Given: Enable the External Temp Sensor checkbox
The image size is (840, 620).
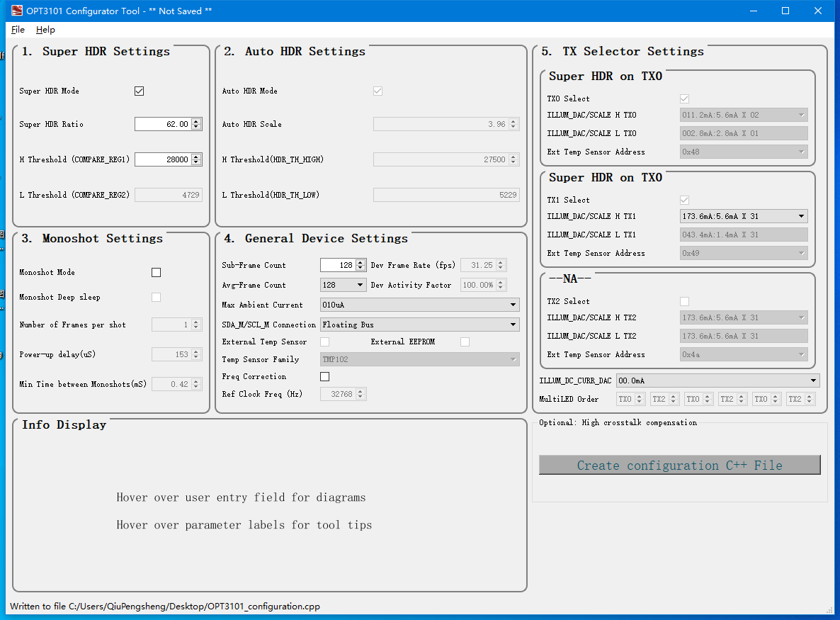Looking at the screenshot, I should pyautogui.click(x=324, y=342).
